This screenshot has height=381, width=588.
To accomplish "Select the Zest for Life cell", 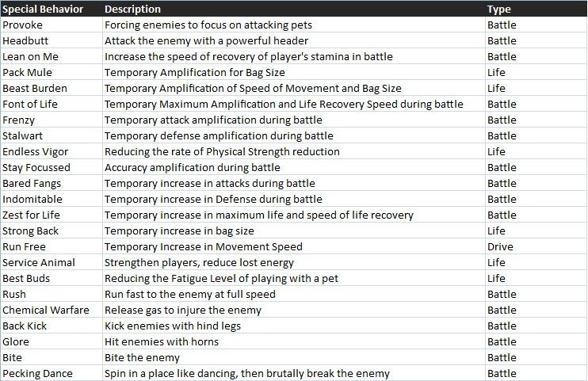I will pos(32,215).
